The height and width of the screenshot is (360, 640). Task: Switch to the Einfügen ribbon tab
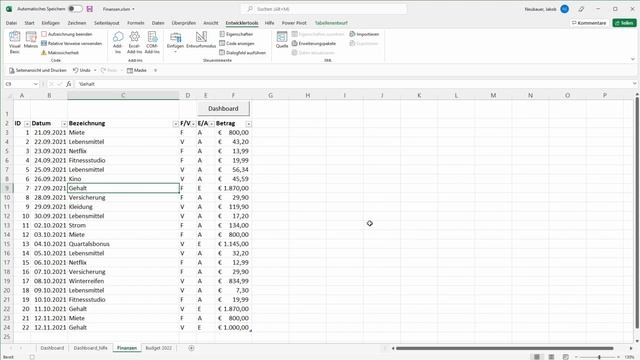click(x=51, y=23)
